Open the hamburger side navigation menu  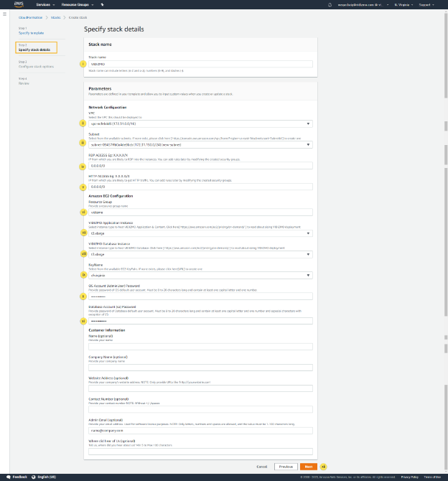(x=6, y=15)
